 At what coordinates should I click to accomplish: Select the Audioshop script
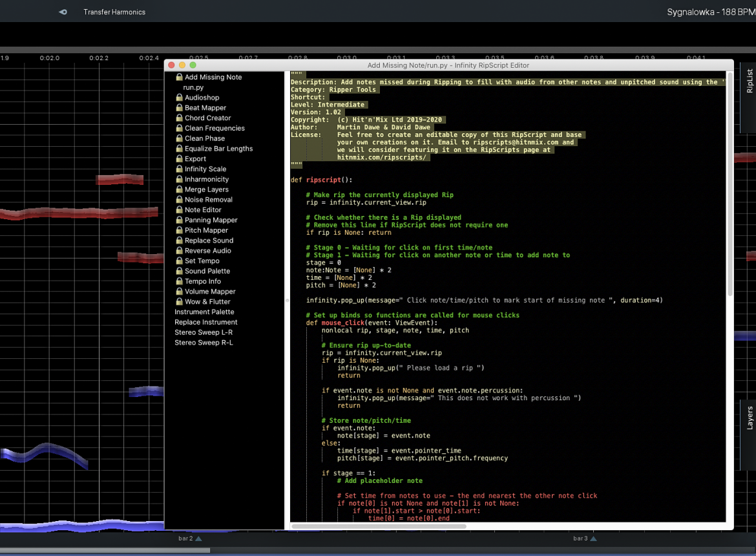point(202,98)
